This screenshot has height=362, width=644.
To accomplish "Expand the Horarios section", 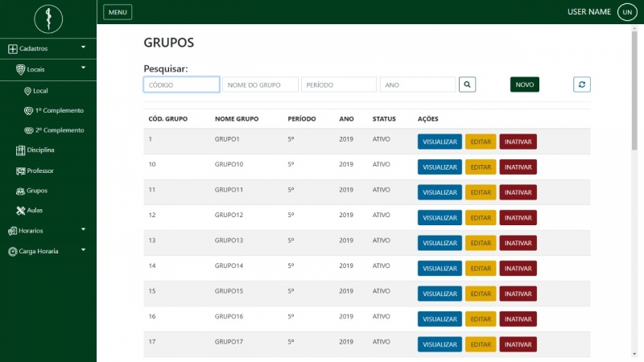I will tap(47, 230).
